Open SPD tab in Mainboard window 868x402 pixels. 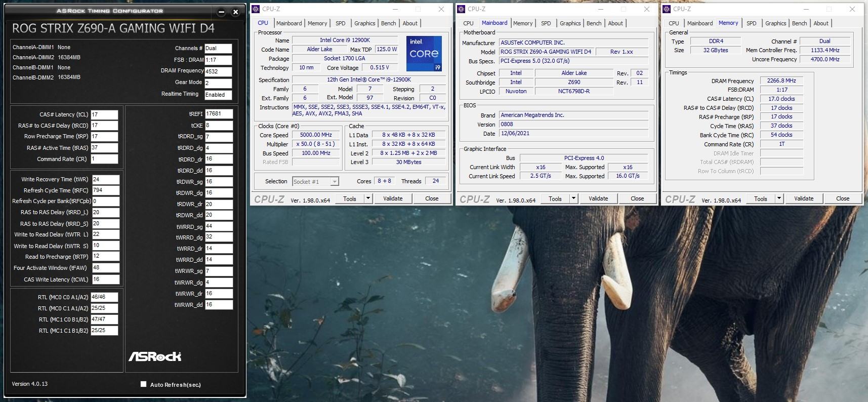tap(546, 23)
